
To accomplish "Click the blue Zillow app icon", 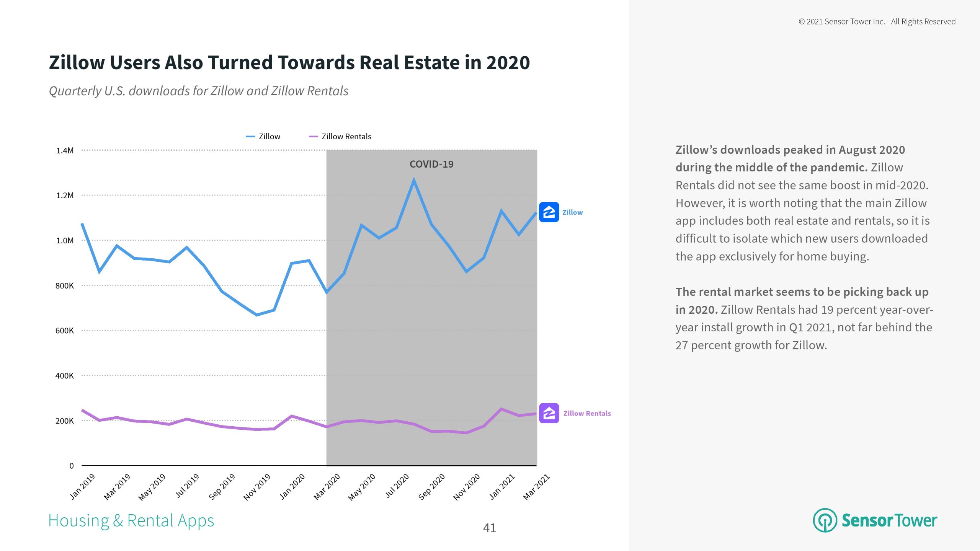I will [549, 212].
